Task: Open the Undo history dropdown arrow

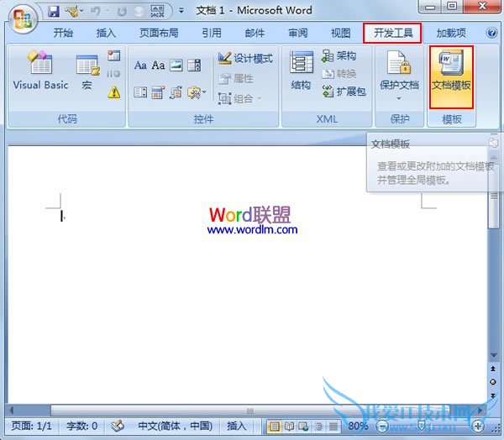Action: pos(107,12)
